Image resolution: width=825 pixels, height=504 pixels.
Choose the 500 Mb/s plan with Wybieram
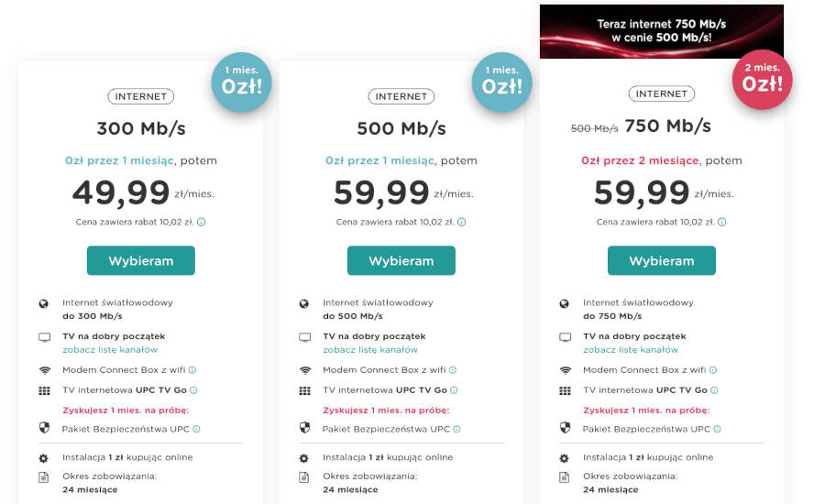pyautogui.click(x=401, y=260)
